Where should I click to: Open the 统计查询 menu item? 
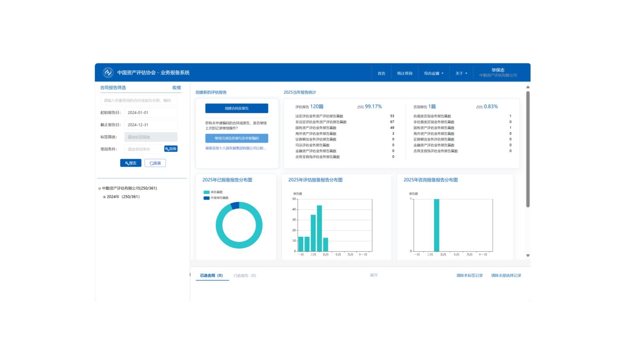pyautogui.click(x=404, y=73)
